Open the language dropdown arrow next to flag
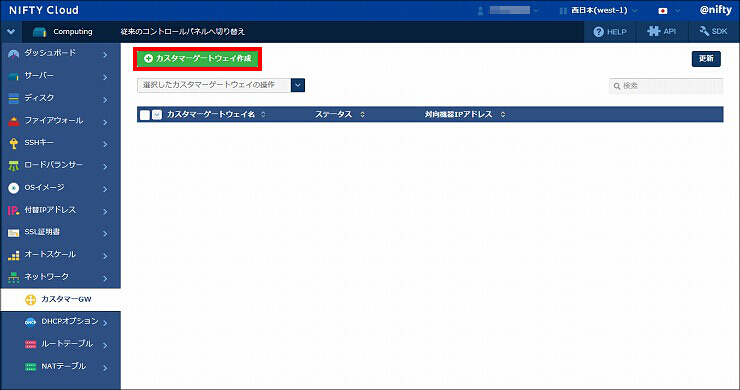The image size is (740, 390). (x=678, y=11)
